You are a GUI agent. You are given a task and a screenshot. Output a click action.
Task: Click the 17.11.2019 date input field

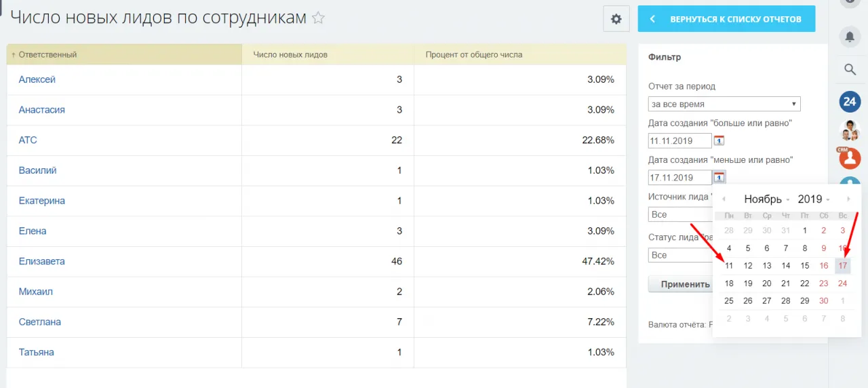[679, 178]
